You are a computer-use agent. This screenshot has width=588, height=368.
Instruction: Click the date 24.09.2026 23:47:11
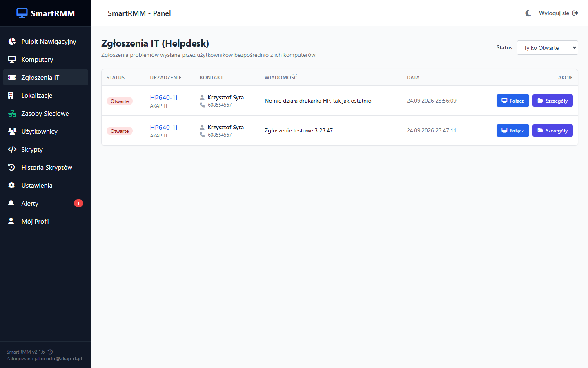click(432, 130)
